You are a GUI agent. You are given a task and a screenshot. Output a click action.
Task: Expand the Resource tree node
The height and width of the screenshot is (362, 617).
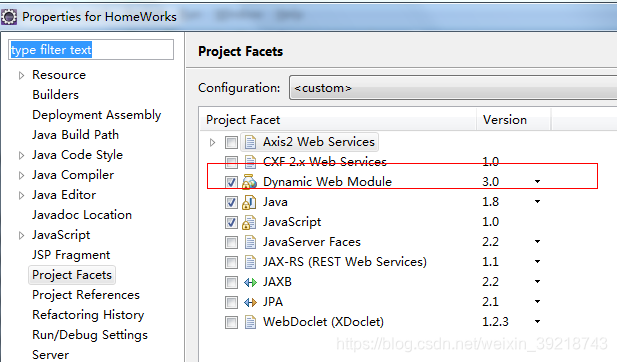pos(21,75)
